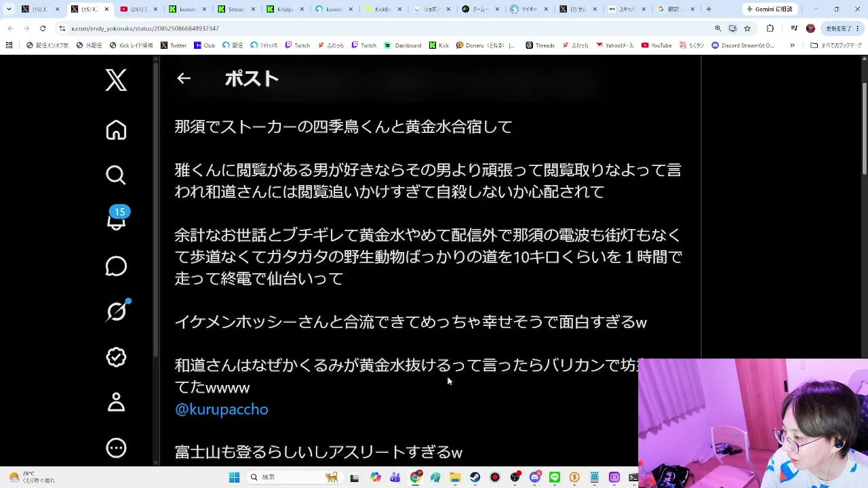
Task: Open a new browser tab
Action: 709,9
